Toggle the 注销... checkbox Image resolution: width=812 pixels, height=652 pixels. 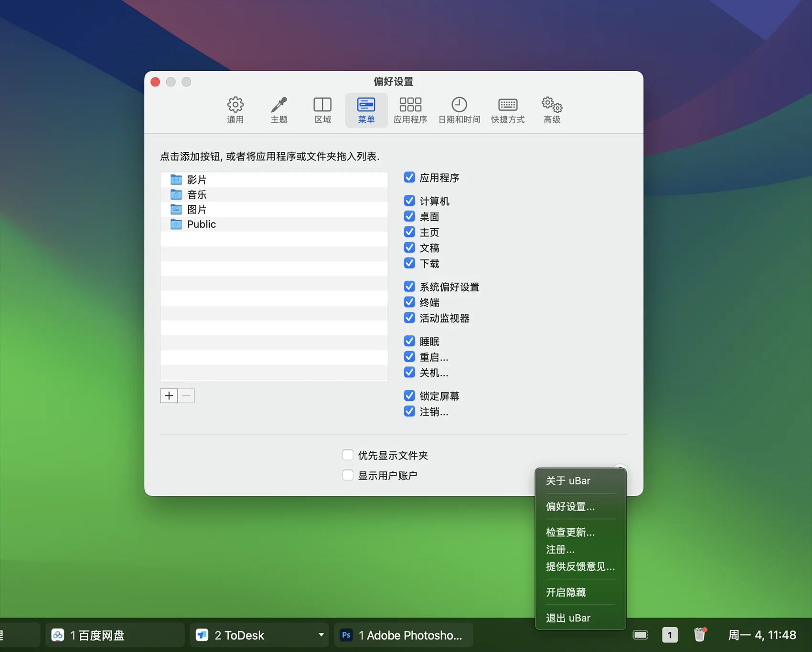point(409,411)
